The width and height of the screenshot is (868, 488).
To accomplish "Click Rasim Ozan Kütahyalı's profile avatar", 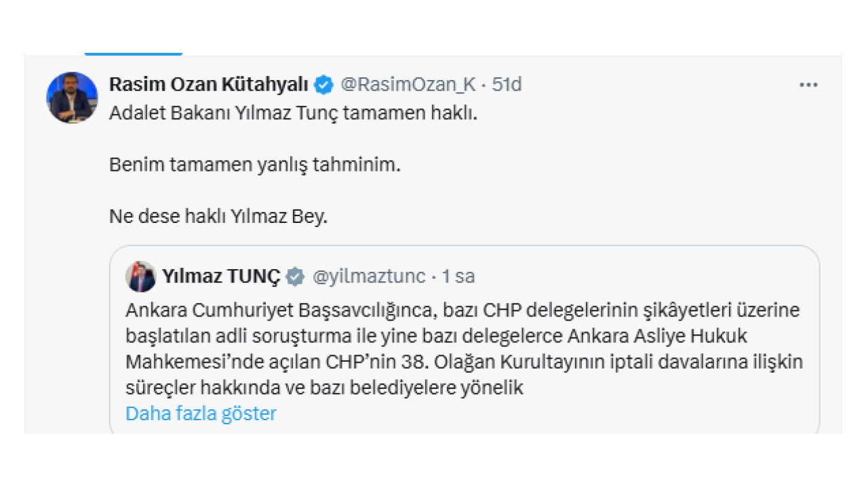I will click(72, 98).
